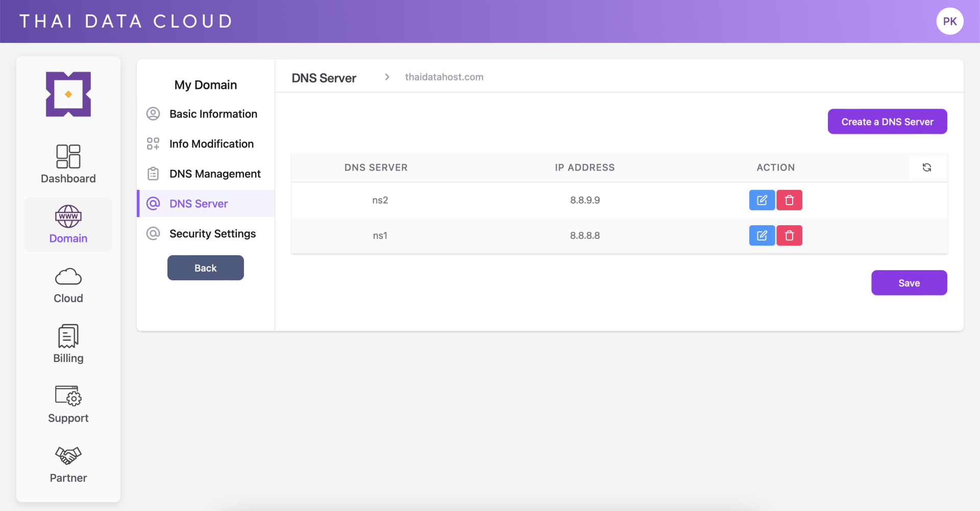
Task: Open the Cloud section from sidebar
Action: [68, 276]
